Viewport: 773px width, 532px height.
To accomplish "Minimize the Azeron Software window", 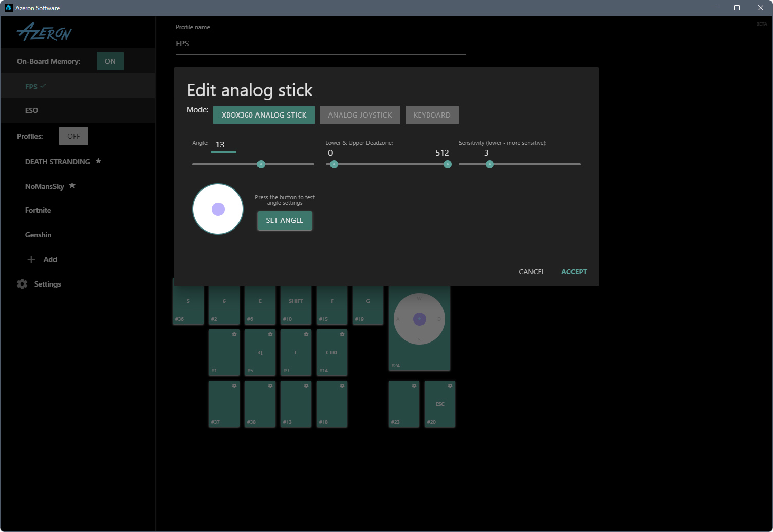I will point(713,8).
